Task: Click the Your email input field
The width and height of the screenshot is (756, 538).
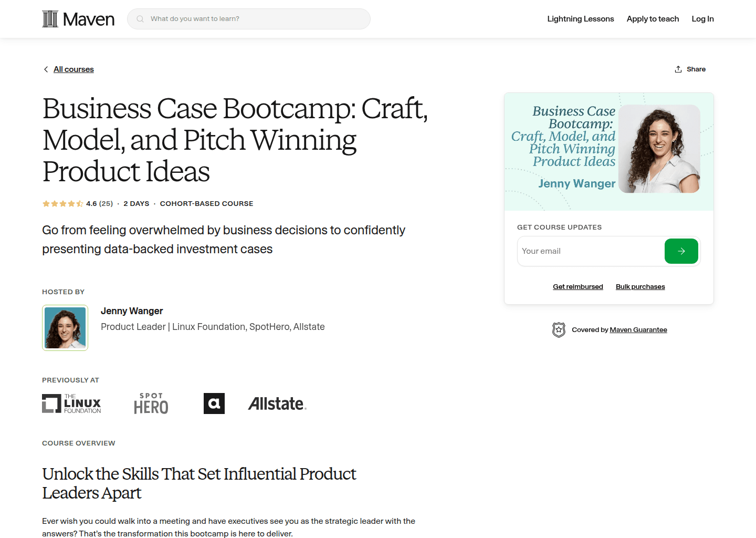Action: coord(577,251)
